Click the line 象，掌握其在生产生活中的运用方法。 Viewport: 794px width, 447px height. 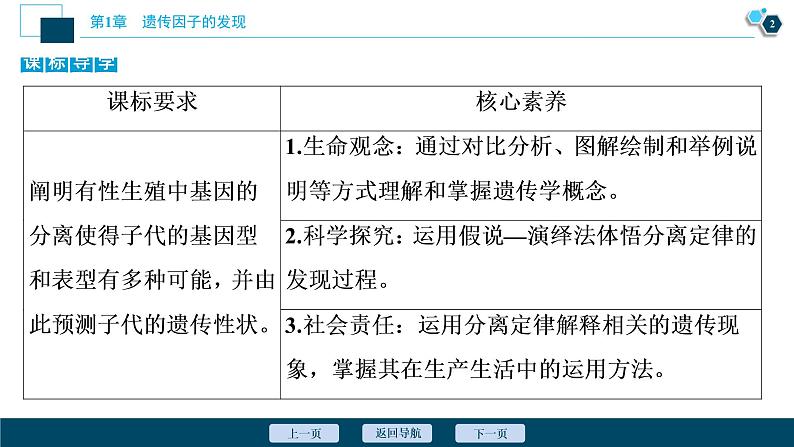(476, 369)
